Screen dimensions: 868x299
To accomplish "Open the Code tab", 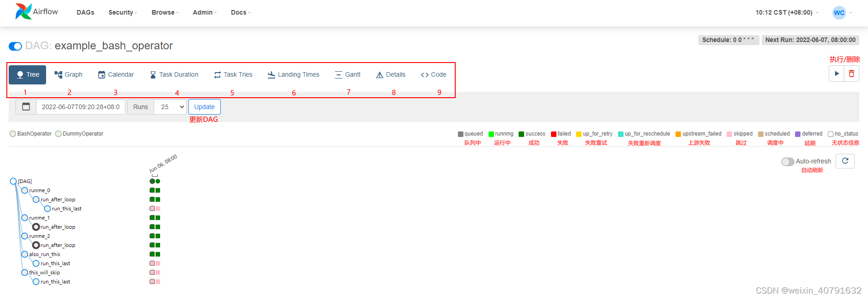I will 433,74.
